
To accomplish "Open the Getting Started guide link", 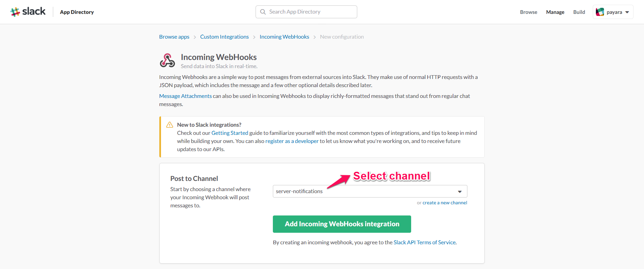I will 229,133.
